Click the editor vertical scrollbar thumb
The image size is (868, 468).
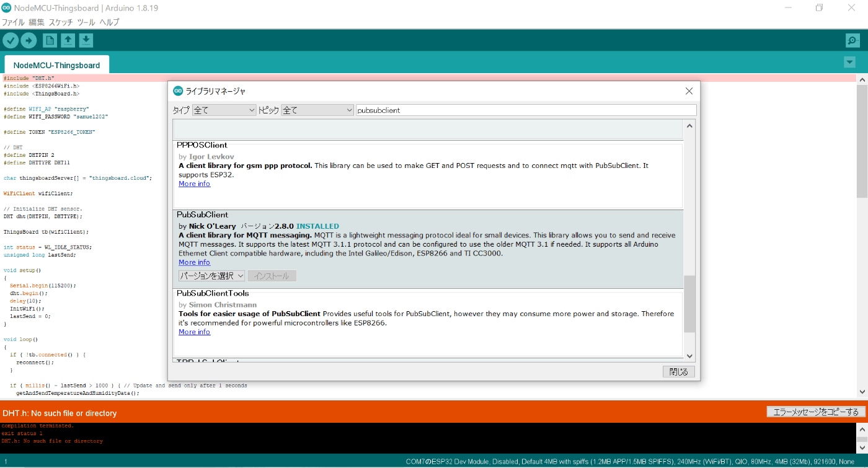862,141
